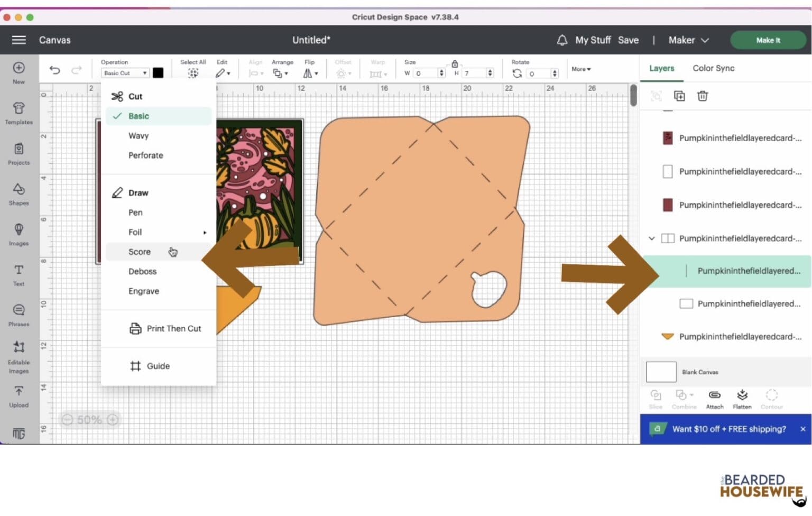812x516 pixels.
Task: Click the Flatten tool icon
Action: (x=742, y=399)
